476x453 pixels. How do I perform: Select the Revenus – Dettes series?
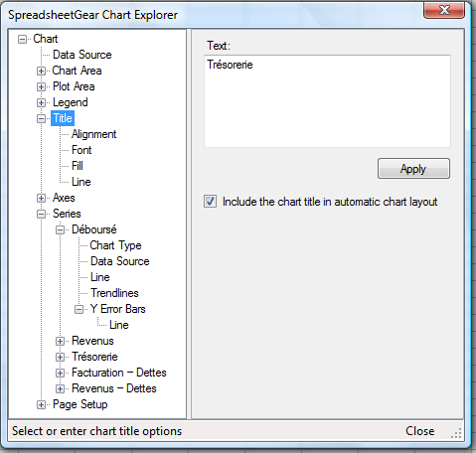114,388
